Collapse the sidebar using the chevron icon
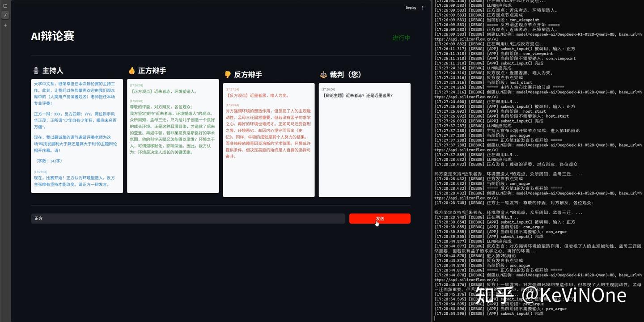644x322 pixels. click(5, 15)
